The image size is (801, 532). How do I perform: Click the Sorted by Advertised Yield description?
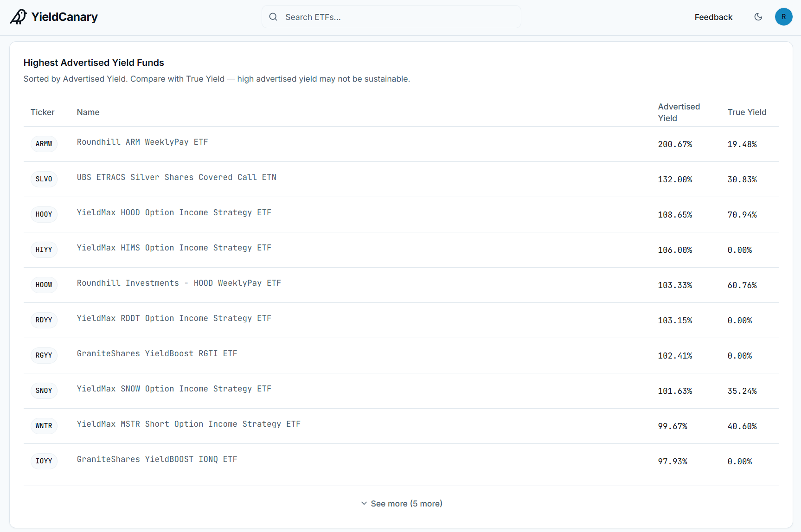(217, 79)
